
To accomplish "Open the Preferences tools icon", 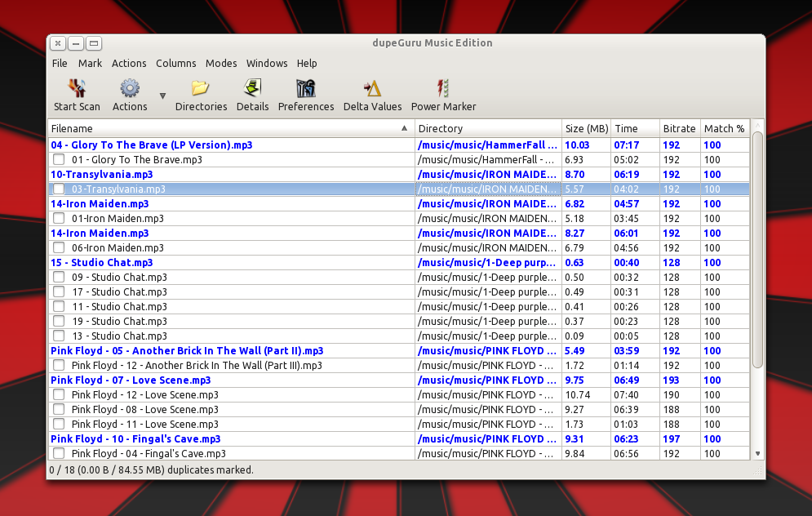I will [x=305, y=88].
